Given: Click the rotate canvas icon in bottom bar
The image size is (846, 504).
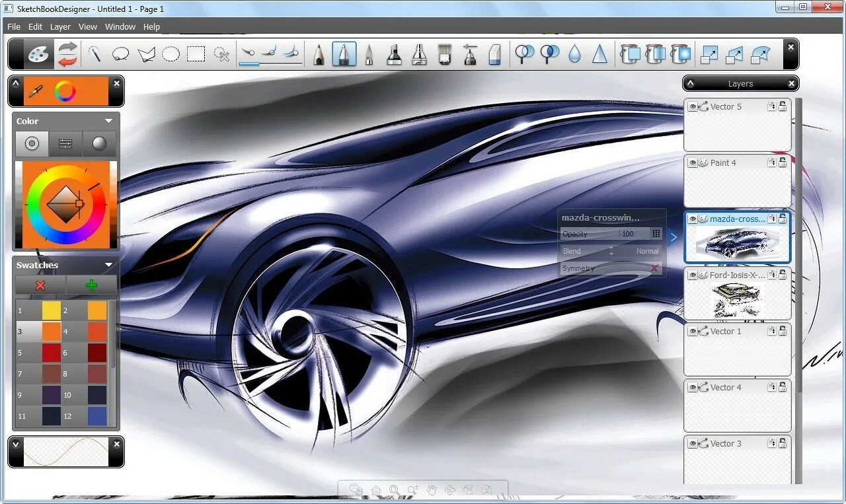Looking at the screenshot, I should 450,490.
